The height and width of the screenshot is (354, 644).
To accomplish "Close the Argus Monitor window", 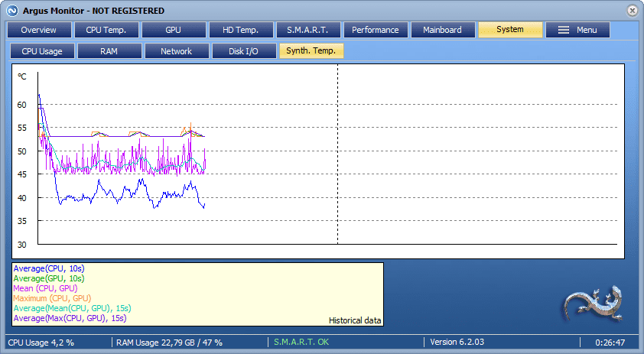I will (632, 11).
